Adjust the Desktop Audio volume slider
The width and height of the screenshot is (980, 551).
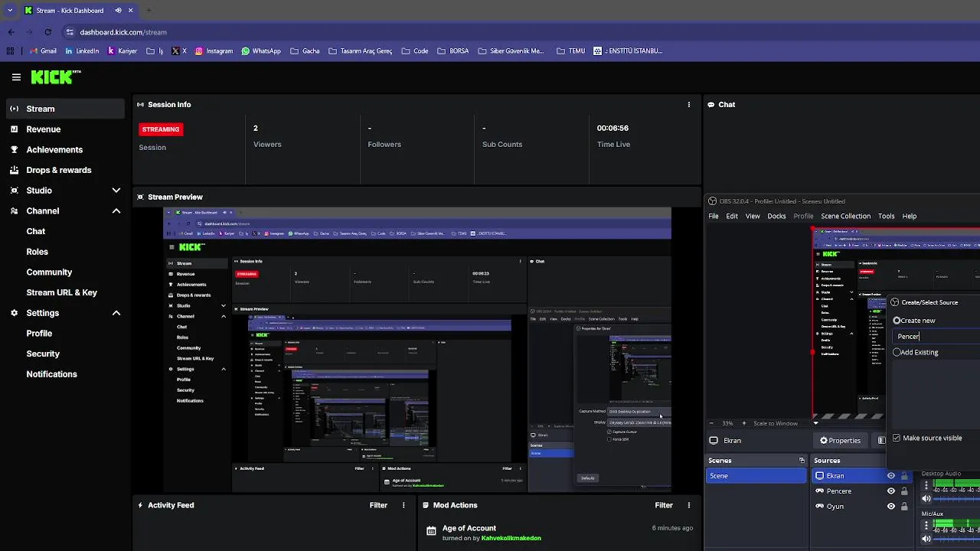[956, 498]
